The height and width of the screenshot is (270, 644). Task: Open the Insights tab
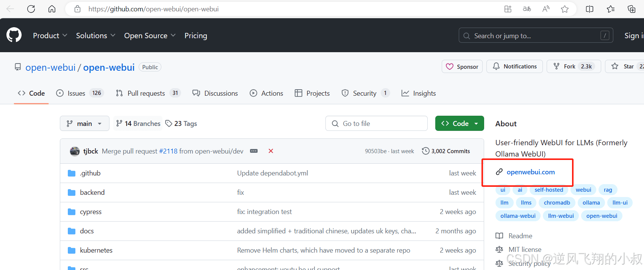click(419, 93)
